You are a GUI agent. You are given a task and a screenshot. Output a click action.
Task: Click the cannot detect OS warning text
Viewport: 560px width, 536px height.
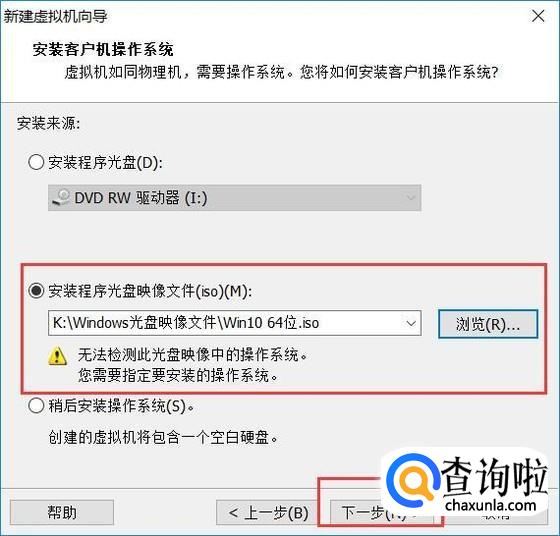coord(193,365)
